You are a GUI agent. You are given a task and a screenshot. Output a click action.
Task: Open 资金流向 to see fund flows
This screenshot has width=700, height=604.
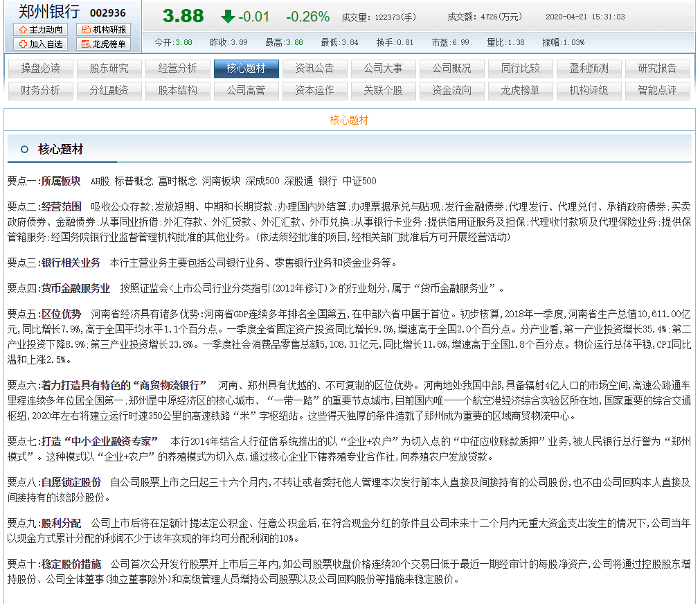451,91
